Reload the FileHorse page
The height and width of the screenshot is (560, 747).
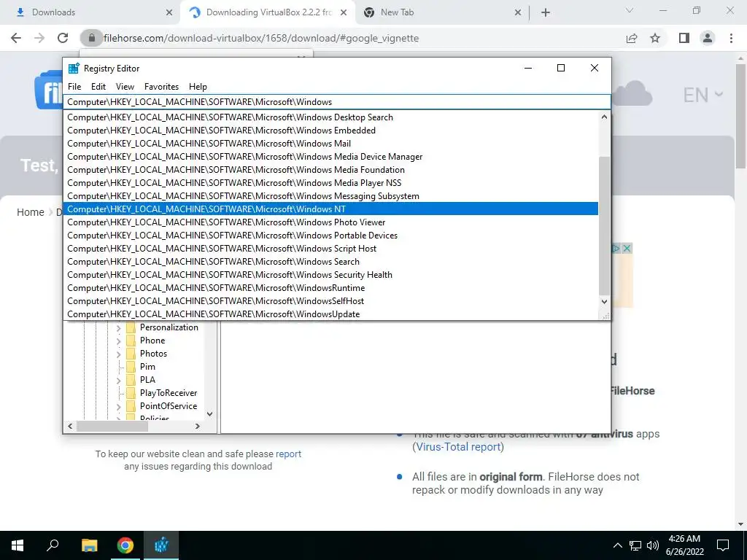(63, 38)
